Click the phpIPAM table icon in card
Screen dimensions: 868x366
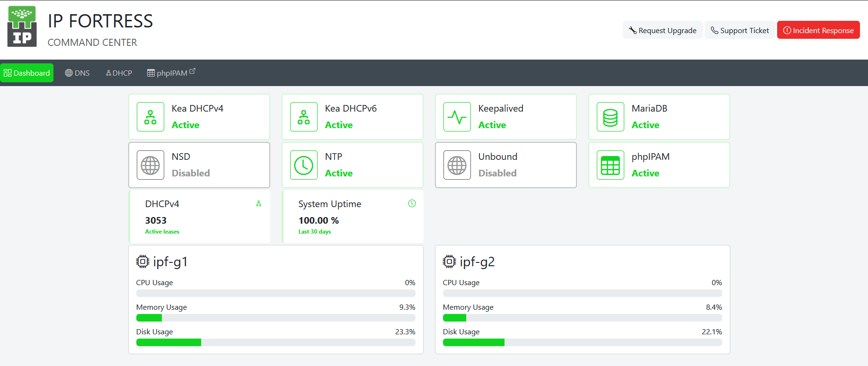611,165
